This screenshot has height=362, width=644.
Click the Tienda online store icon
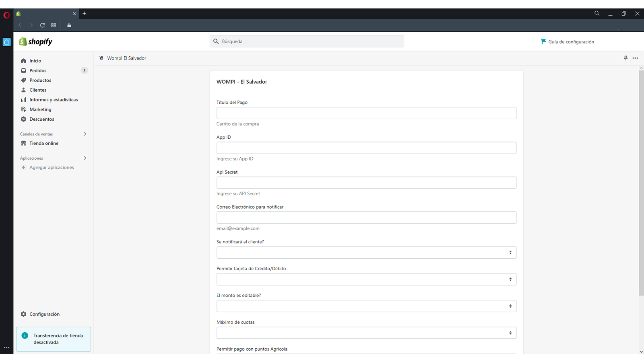pos(23,143)
